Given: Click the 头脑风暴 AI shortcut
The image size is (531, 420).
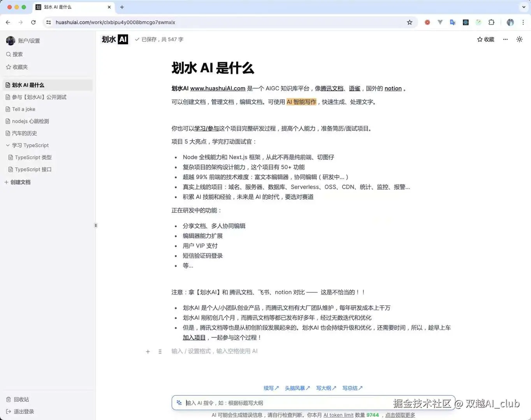Looking at the screenshot, I should point(297,388).
